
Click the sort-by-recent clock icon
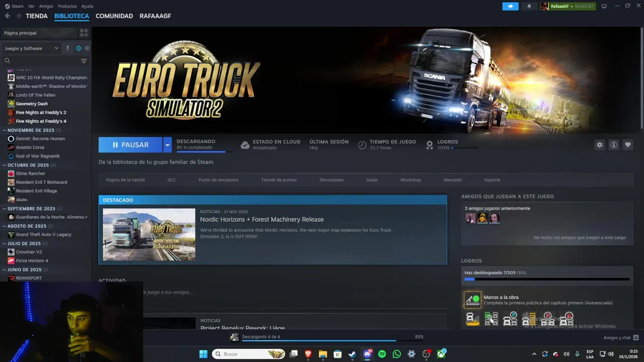pyautogui.click(x=78, y=48)
